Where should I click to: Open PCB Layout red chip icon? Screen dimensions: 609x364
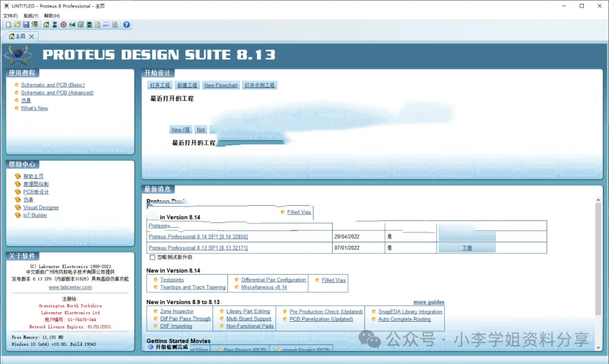[x=63, y=24]
